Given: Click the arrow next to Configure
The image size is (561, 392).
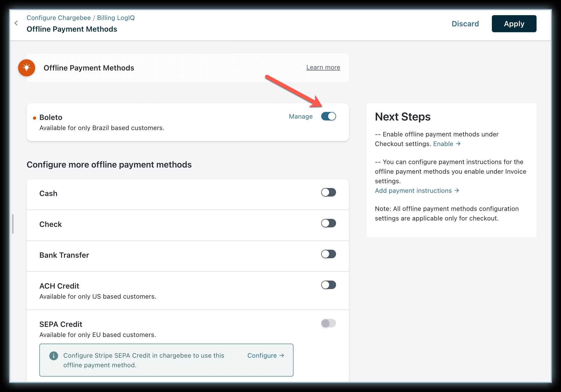Looking at the screenshot, I should pos(282,355).
